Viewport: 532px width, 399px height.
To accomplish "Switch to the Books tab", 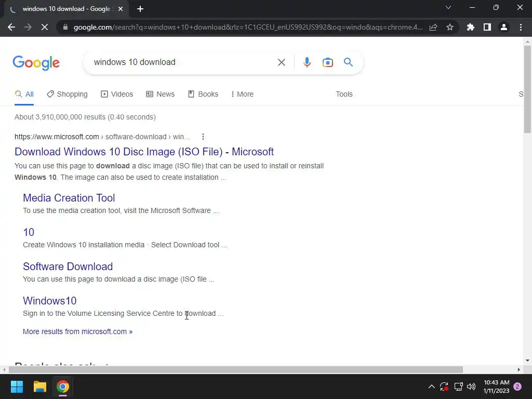I will [203, 95].
